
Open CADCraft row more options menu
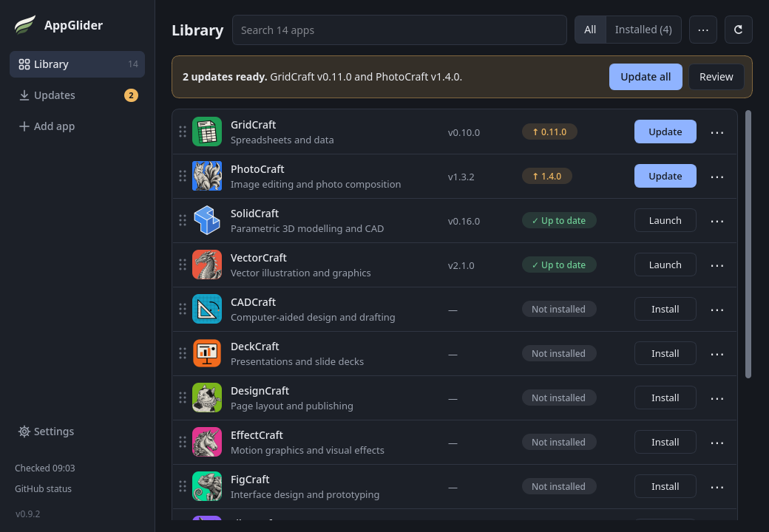[717, 310]
